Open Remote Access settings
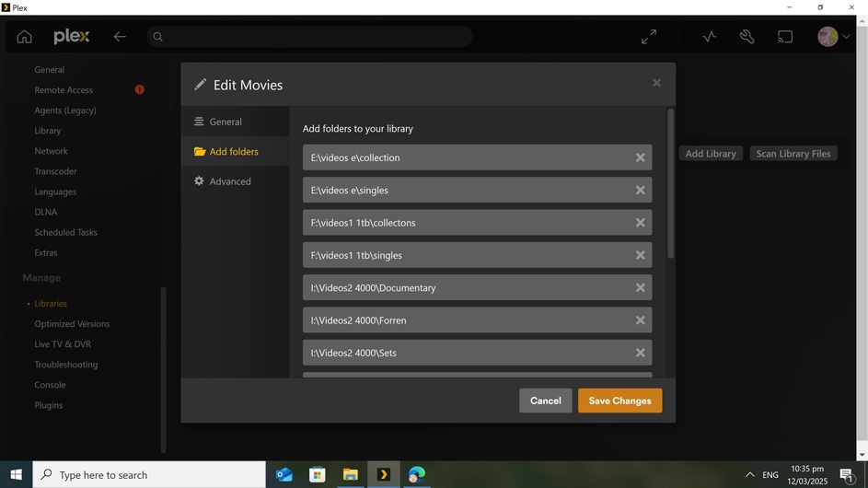The height and width of the screenshot is (488, 868). [64, 89]
